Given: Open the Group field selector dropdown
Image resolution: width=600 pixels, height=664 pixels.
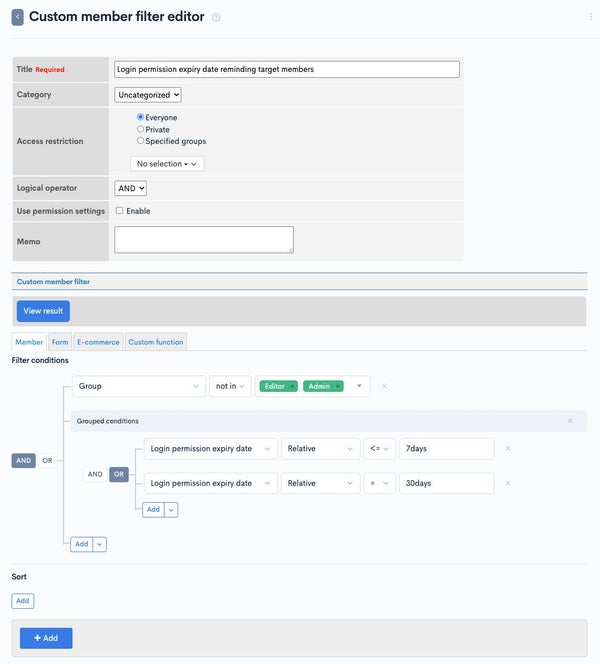Looking at the screenshot, I should coord(139,386).
